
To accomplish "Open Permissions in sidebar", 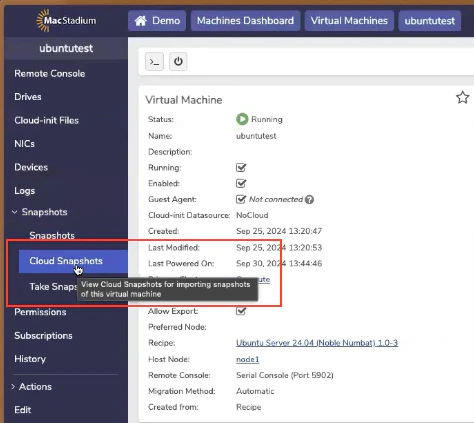I will (x=40, y=312).
